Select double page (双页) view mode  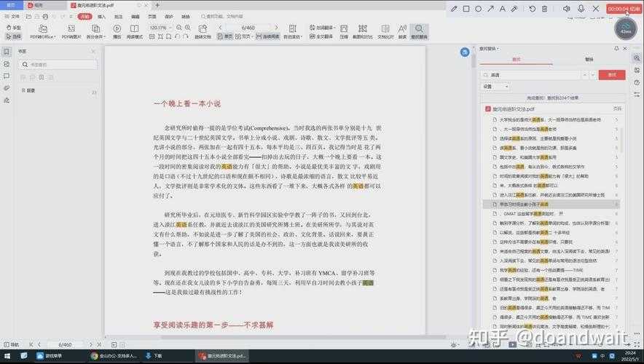coord(244,36)
